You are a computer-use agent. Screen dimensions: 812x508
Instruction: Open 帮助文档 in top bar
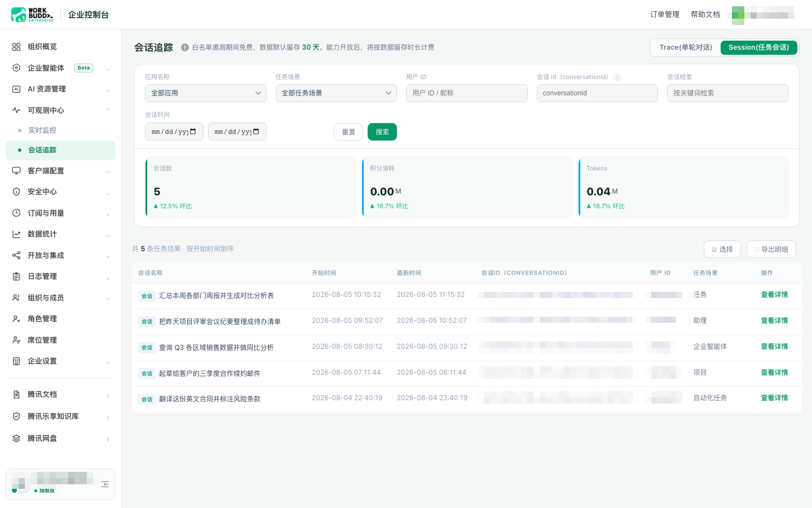click(x=705, y=15)
